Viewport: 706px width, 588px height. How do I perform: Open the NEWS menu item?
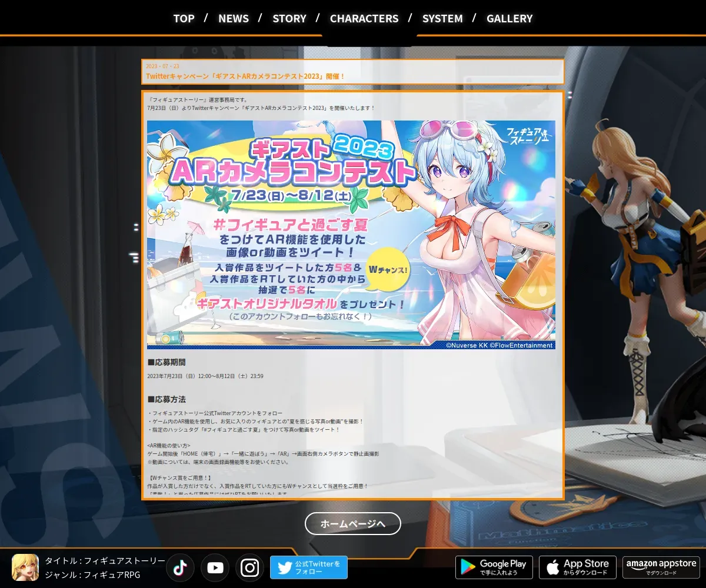click(234, 18)
